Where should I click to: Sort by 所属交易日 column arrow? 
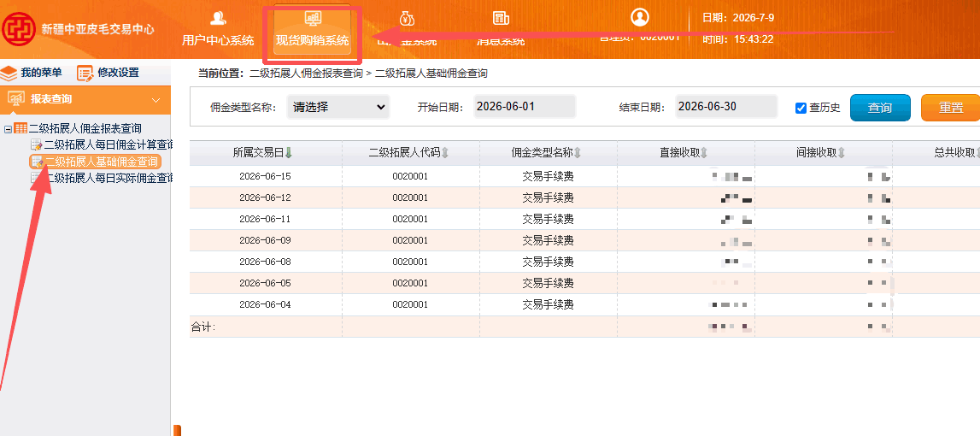point(289,153)
